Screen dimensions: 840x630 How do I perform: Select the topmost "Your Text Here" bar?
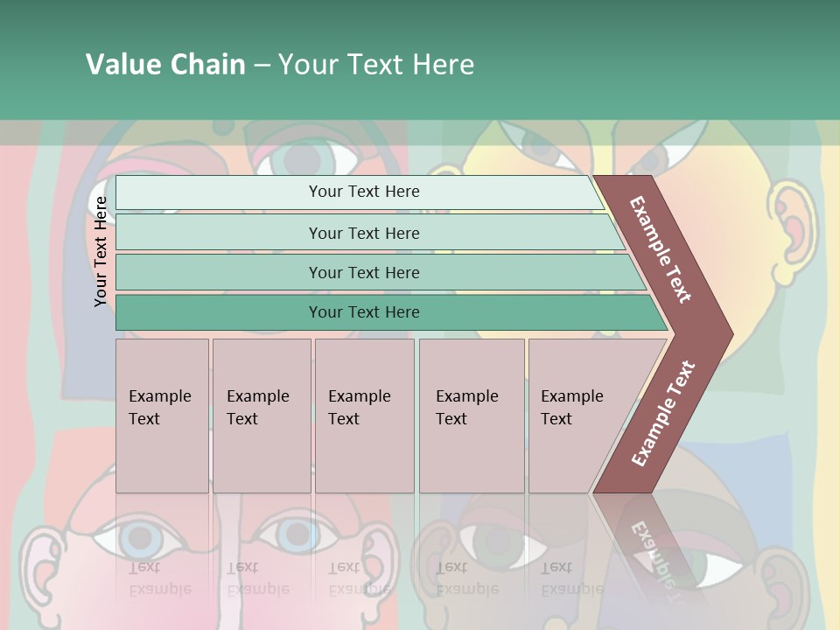[363, 192]
